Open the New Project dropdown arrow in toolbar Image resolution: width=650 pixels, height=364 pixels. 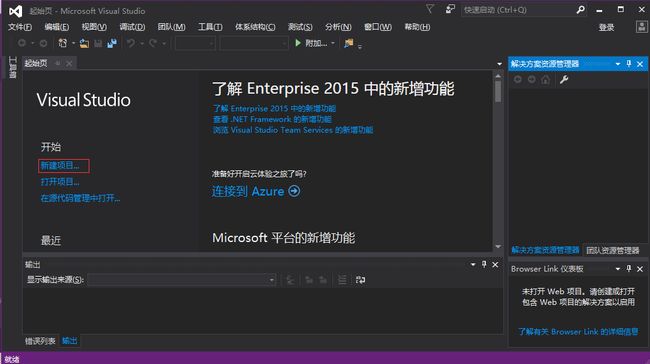(x=73, y=43)
